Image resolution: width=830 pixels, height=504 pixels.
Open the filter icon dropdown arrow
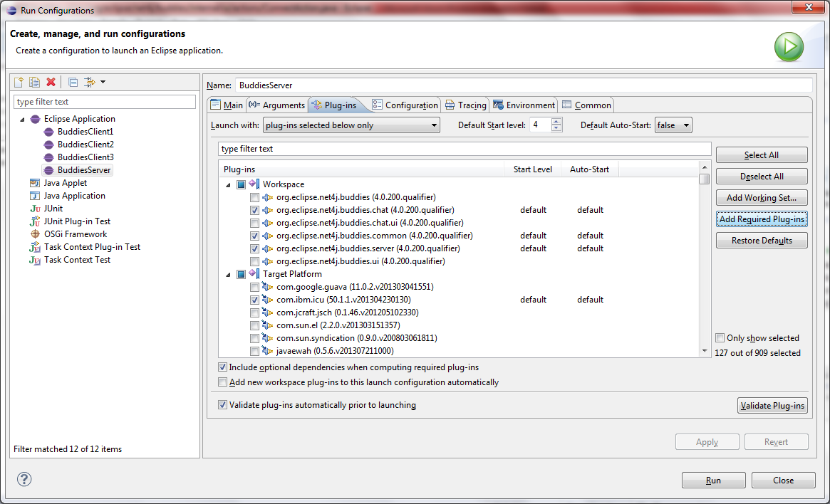pos(103,82)
